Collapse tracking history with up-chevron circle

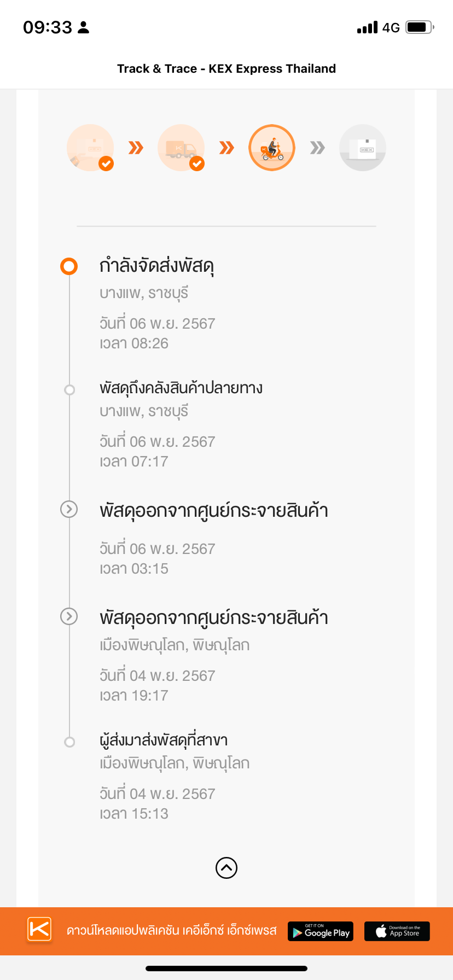(x=226, y=867)
